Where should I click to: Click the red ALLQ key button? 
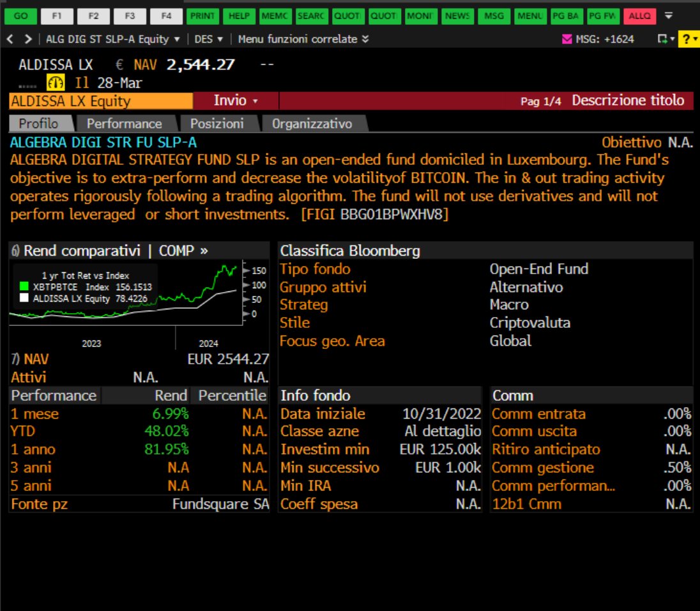tap(640, 16)
